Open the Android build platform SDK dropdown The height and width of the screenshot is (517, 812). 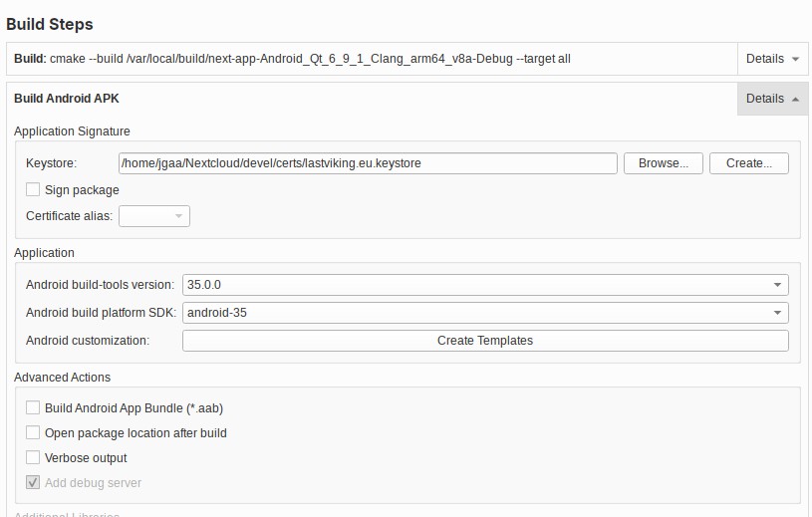[484, 313]
